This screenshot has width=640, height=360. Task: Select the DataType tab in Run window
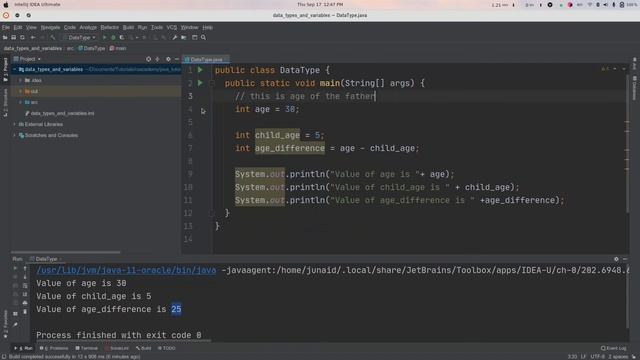(46, 259)
